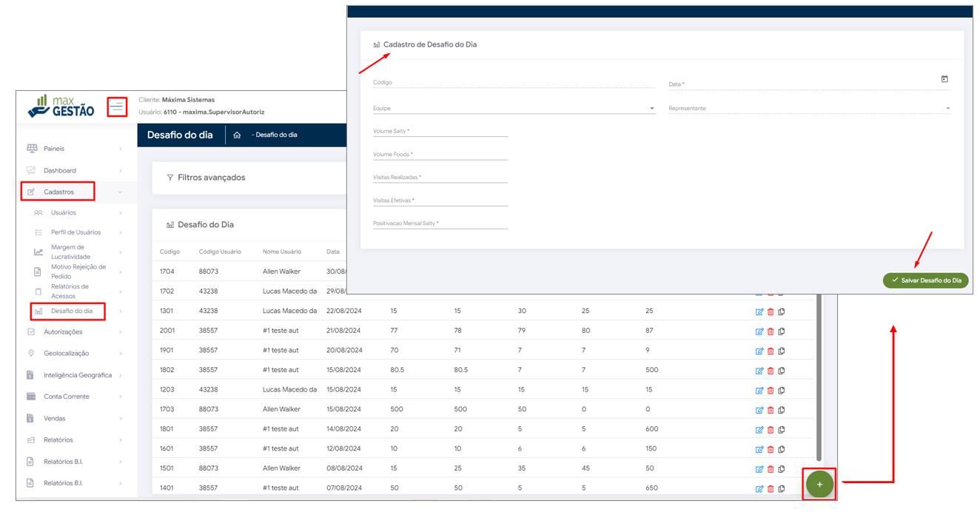
Task: Open the Usuários submenu item
Action: [64, 213]
